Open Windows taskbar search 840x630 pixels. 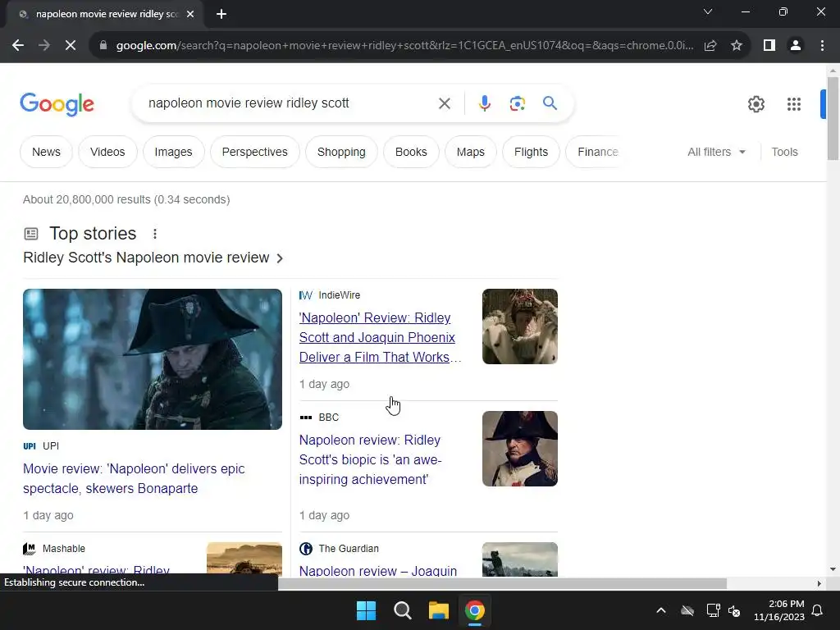click(402, 610)
